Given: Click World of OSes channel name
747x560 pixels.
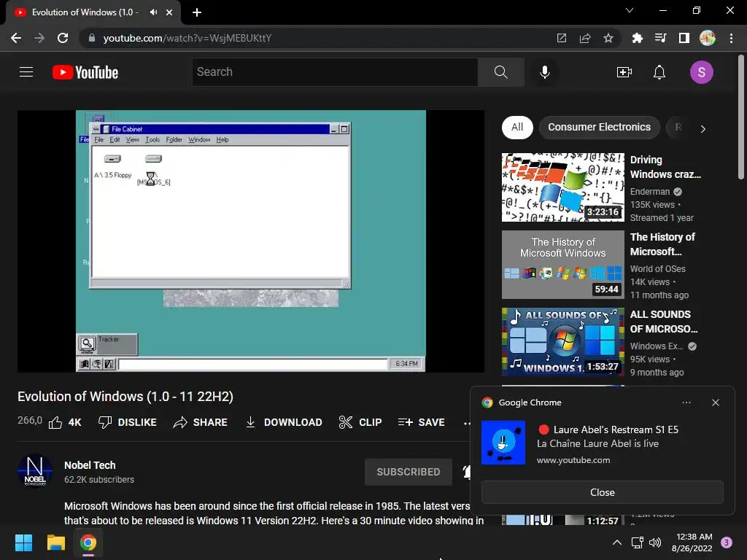Looking at the screenshot, I should point(657,268).
